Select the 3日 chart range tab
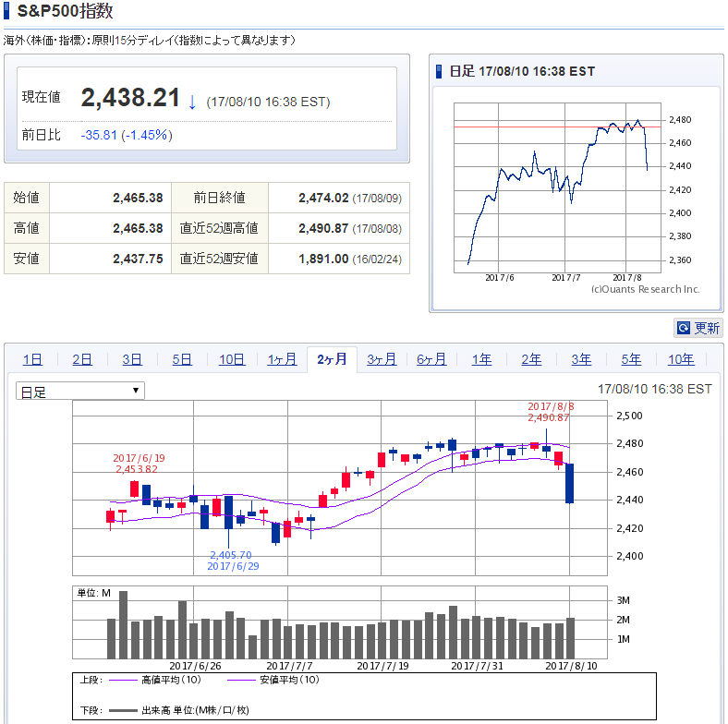Viewport: 728px width, 724px height. (x=132, y=359)
